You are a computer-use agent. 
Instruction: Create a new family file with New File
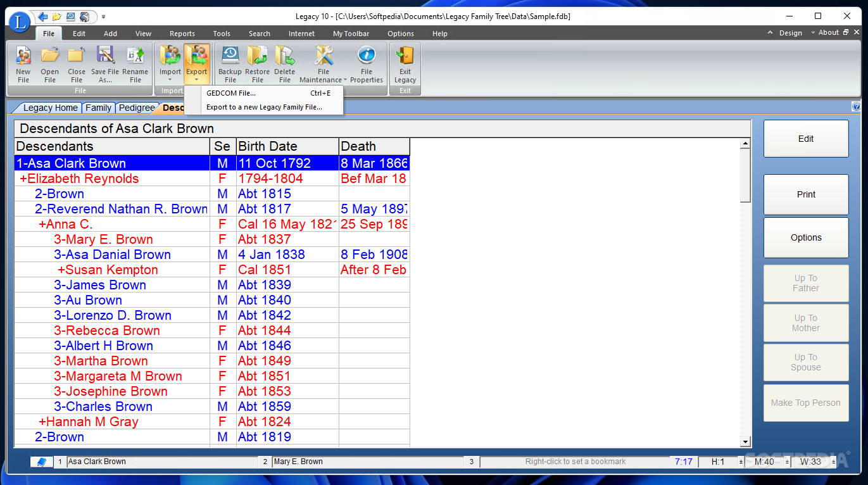pos(23,64)
